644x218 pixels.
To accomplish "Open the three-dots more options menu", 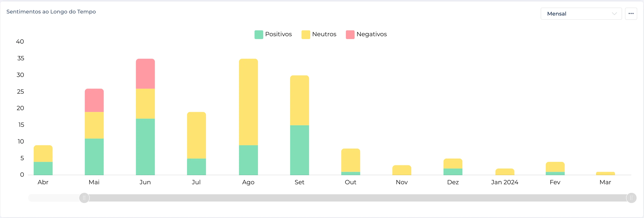I will click(x=631, y=13).
